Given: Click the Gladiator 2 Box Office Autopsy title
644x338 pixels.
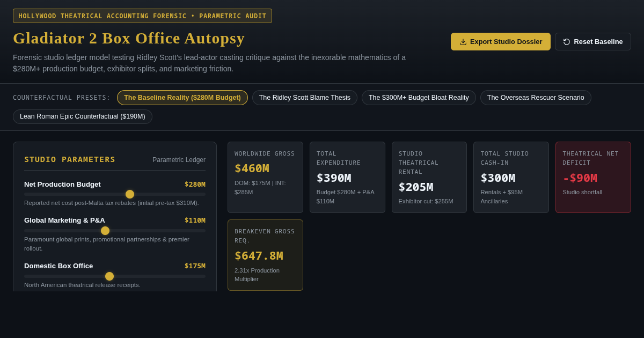Looking at the screenshot, I should (x=129, y=38).
